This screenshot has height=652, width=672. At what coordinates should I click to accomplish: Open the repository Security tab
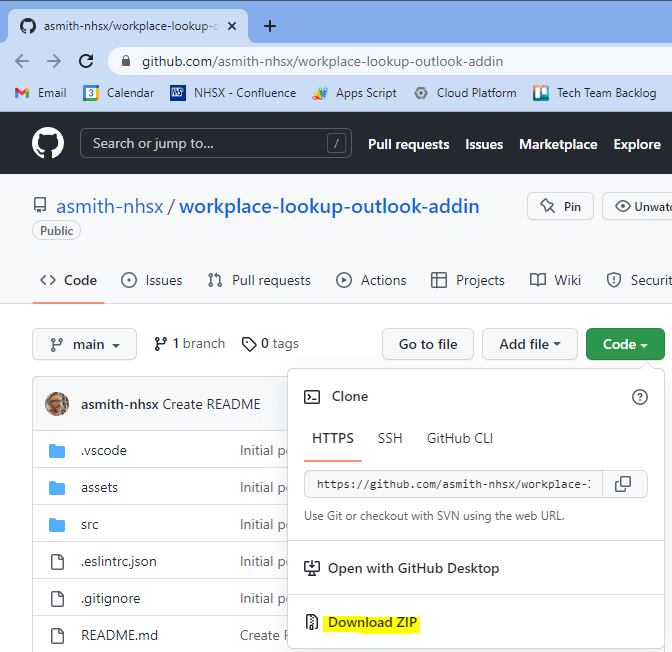(x=639, y=280)
